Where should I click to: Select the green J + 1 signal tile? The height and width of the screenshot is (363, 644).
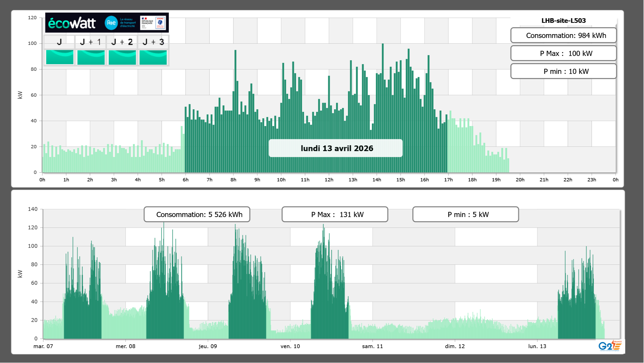91,57
